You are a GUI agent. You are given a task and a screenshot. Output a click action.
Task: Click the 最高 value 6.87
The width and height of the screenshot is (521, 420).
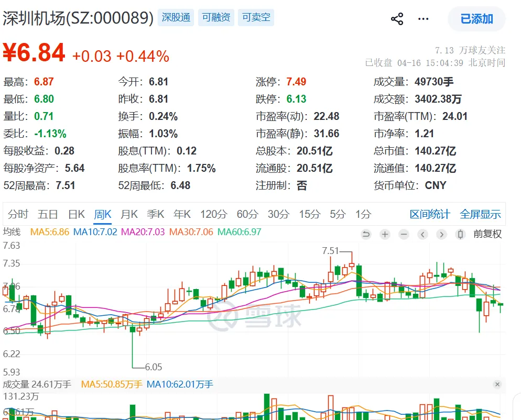44,82
